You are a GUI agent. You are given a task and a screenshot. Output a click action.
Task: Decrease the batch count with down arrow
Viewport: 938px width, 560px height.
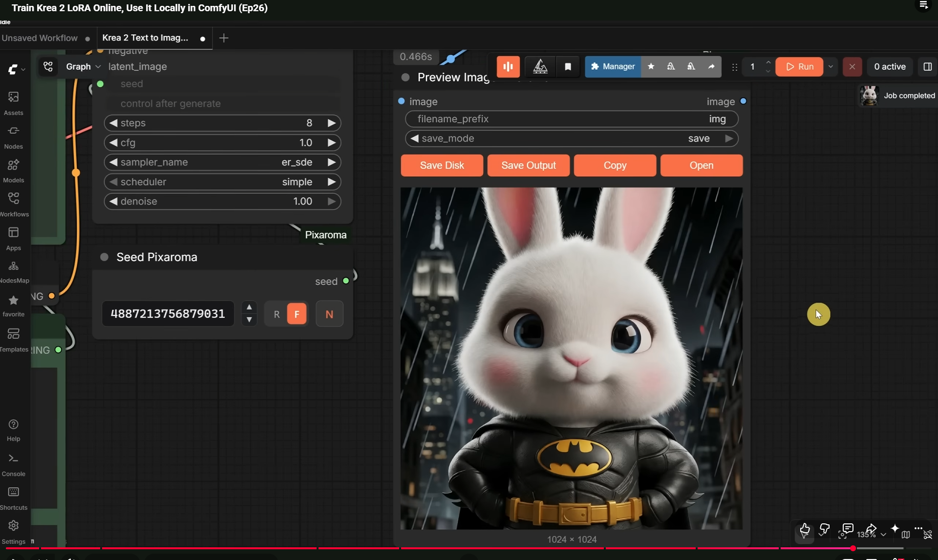click(768, 71)
